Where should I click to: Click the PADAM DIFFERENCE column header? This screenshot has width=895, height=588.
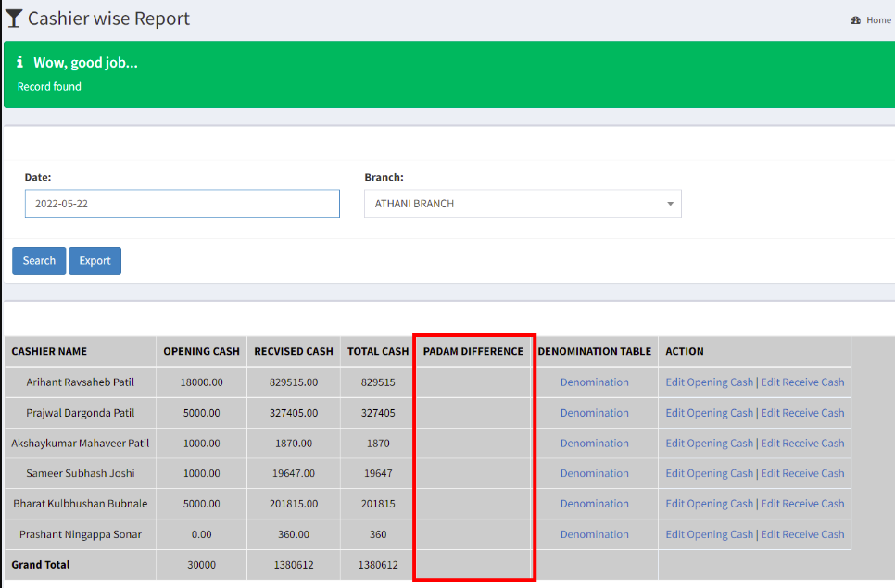click(473, 351)
